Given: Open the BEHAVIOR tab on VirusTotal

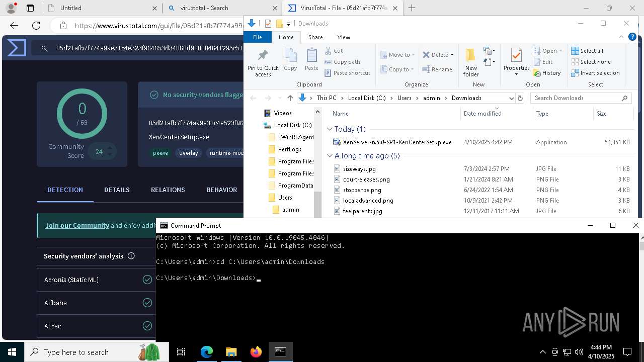Looking at the screenshot, I should click(221, 190).
